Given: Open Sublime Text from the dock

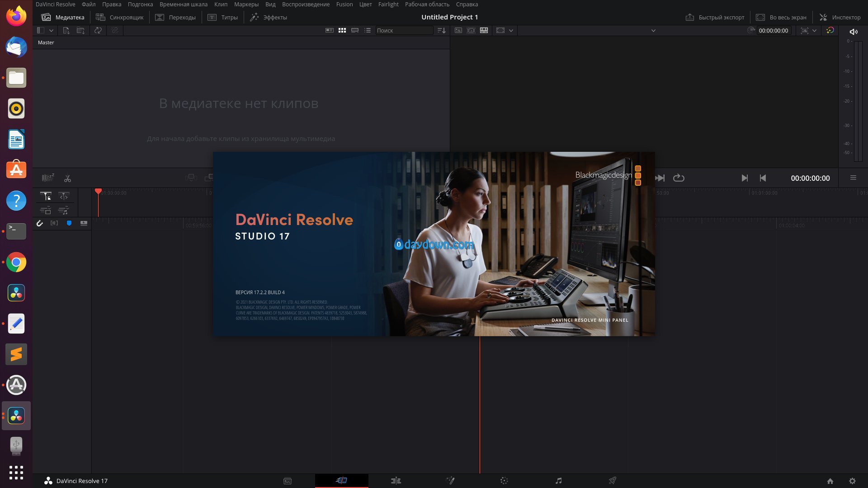Looking at the screenshot, I should pyautogui.click(x=16, y=354).
